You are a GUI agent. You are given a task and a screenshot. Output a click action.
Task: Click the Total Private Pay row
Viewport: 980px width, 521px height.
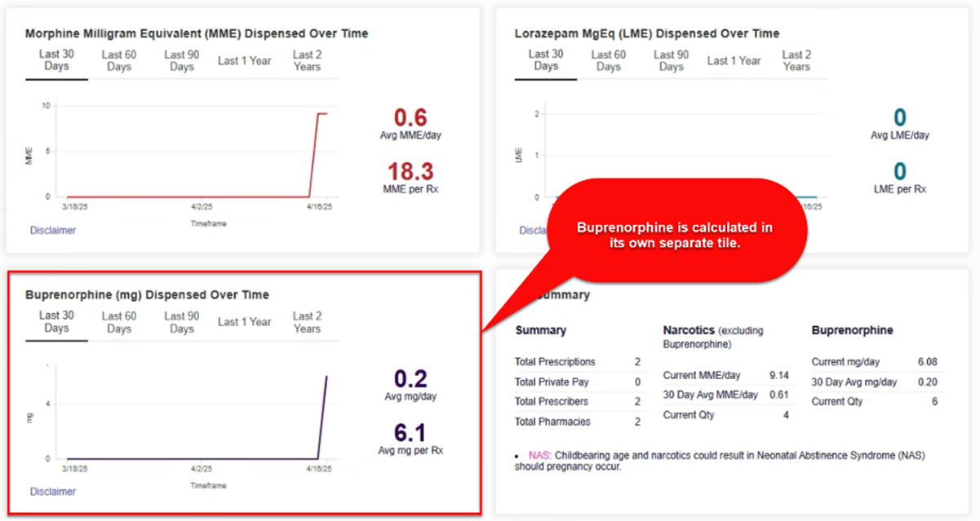pos(579,382)
